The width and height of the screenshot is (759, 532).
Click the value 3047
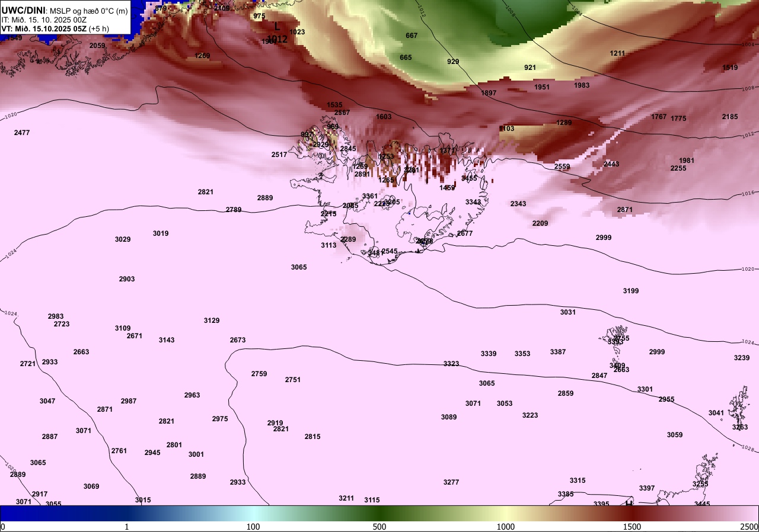point(47,401)
